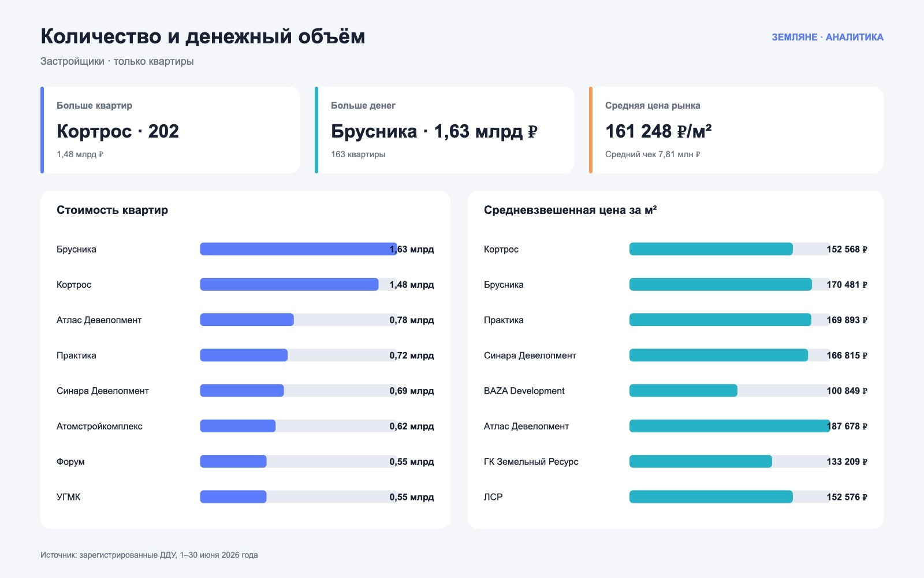924x578 pixels.
Task: Click the Брусника label in price-per-m² chart
Action: 504,284
